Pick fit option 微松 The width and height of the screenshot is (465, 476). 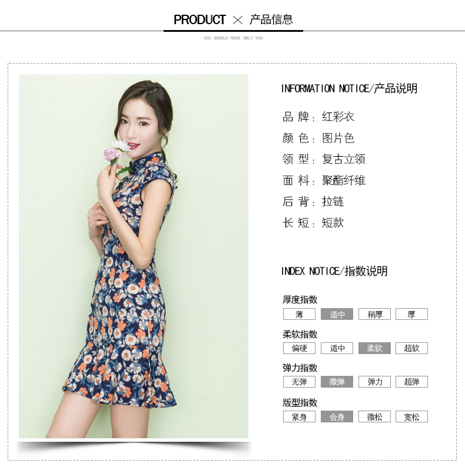374,417
